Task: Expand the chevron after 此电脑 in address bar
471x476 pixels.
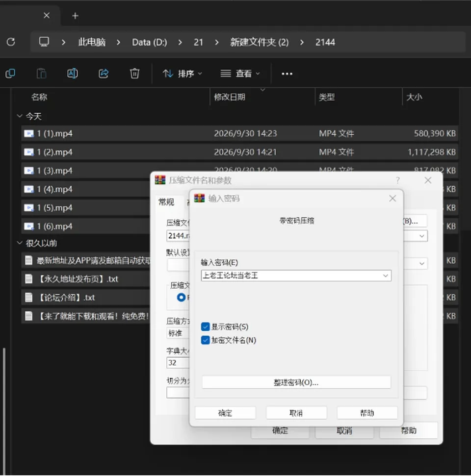Action: (x=119, y=42)
